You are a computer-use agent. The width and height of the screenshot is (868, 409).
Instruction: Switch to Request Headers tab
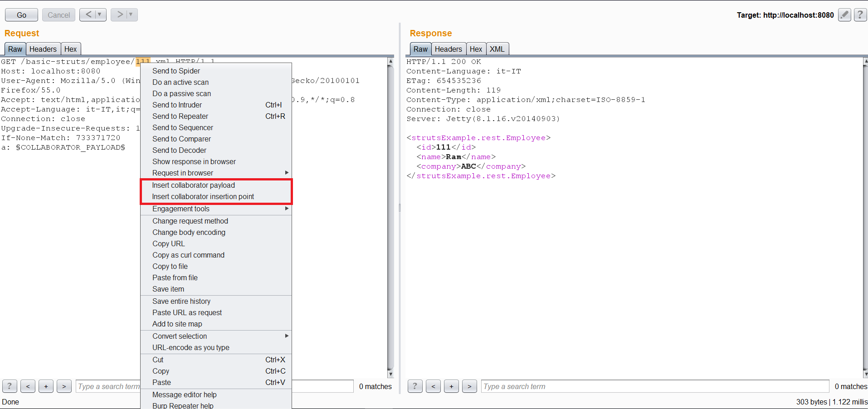coord(43,49)
